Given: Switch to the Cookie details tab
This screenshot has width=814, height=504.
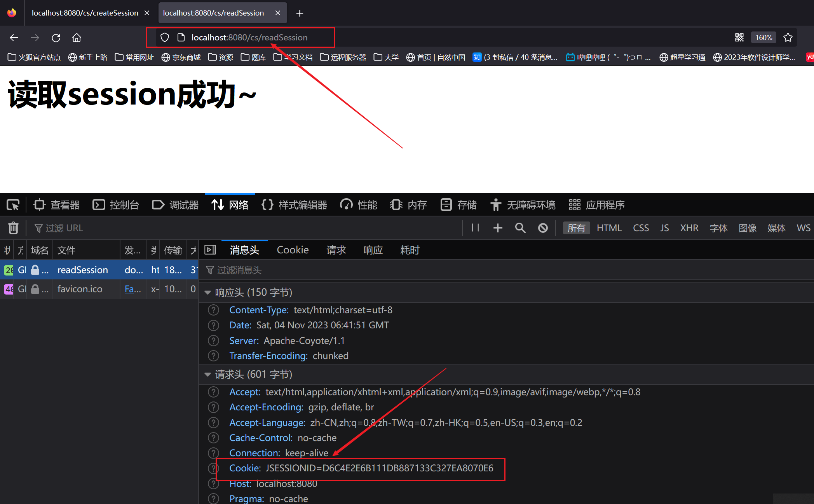Looking at the screenshot, I should (x=293, y=250).
